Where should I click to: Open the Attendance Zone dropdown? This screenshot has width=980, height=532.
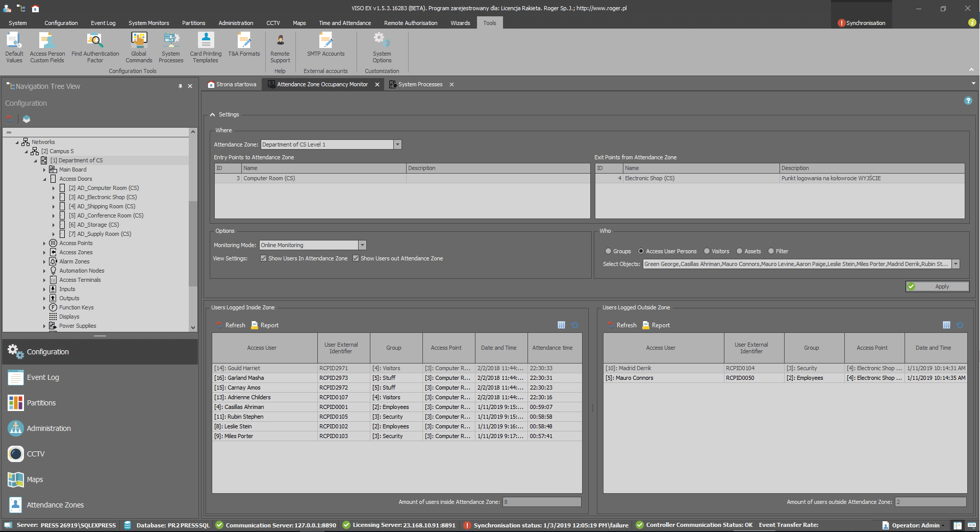[x=397, y=144]
